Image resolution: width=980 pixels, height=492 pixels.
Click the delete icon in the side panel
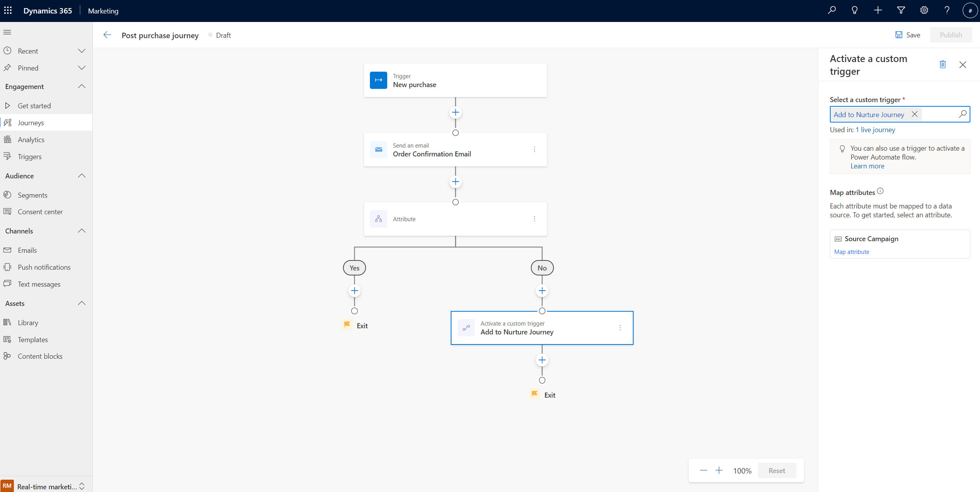941,65
